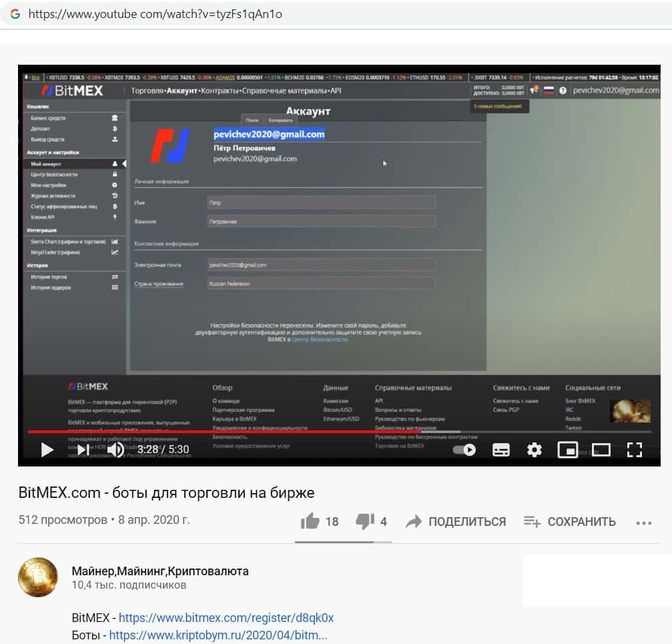Click the История ордеров list icon
Viewport: 672px width, 644px height.
click(114, 288)
